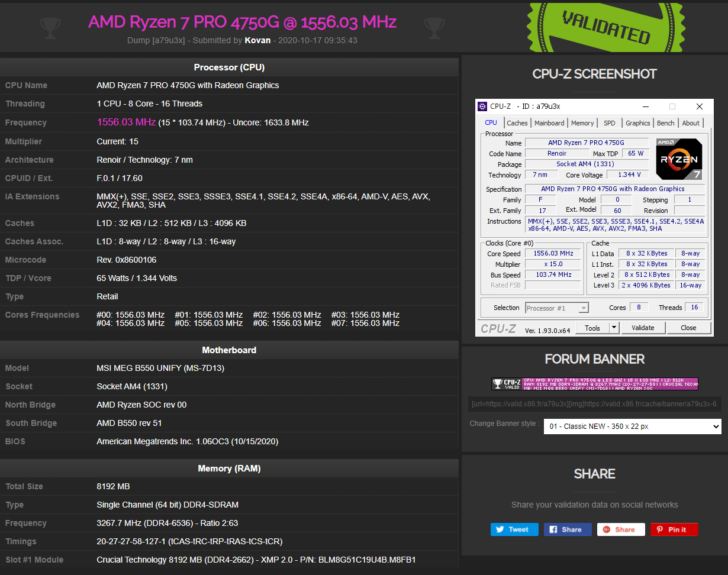Select the banner BBCode URL text field
This screenshot has width=728, height=575.
click(x=596, y=403)
